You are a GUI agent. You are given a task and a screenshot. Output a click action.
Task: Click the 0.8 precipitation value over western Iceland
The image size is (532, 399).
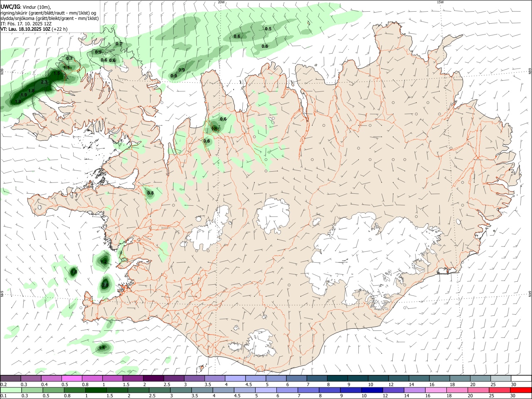(150, 193)
